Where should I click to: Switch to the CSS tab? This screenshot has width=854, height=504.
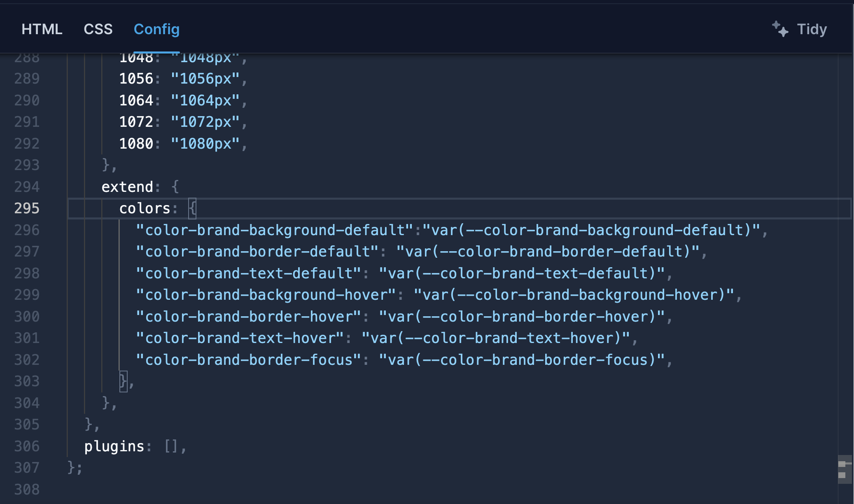pos(98,29)
